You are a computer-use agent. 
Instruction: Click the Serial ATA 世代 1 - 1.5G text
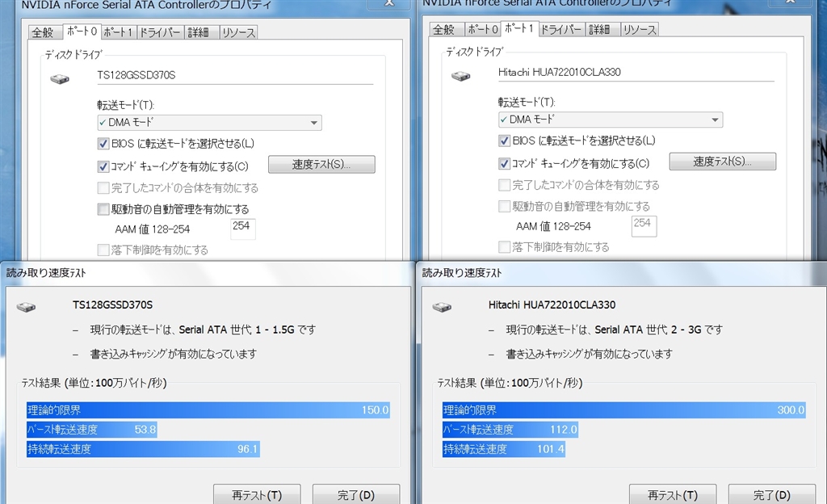[237, 330]
